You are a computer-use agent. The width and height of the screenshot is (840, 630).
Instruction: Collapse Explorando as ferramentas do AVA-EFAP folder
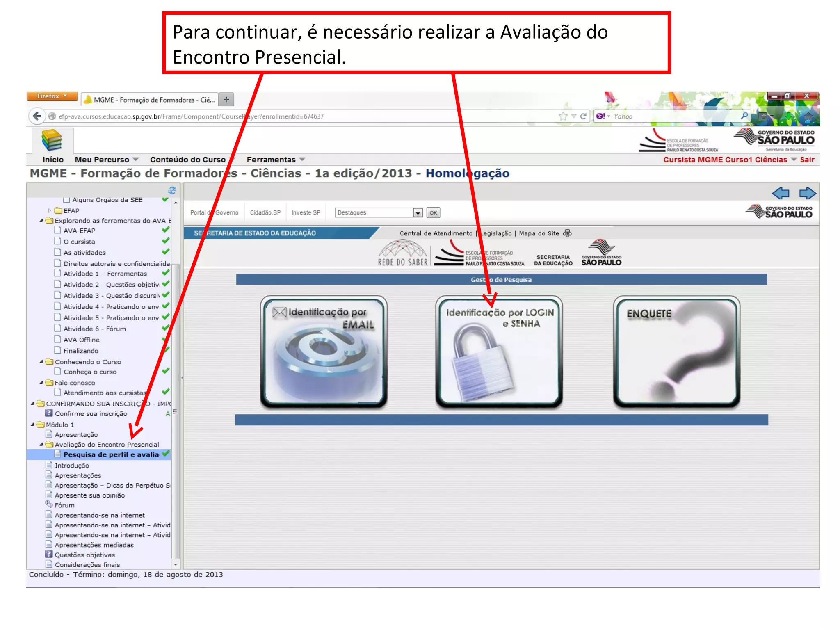(41, 220)
